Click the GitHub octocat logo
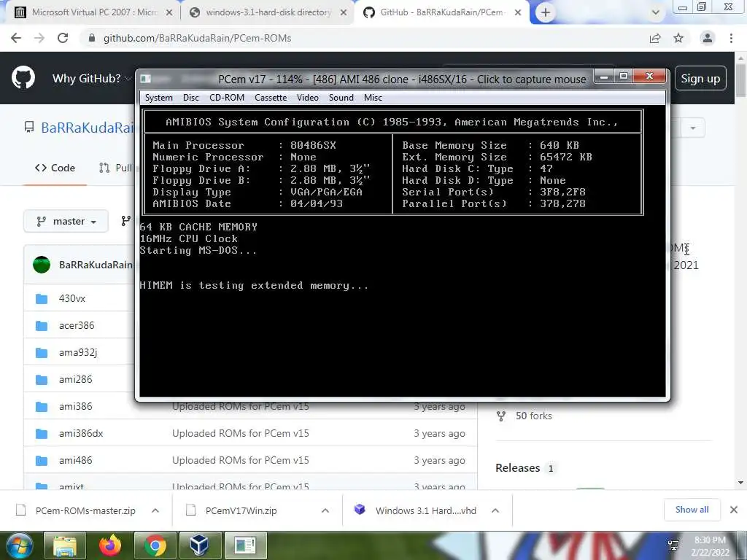This screenshot has height=560, width=747. tap(23, 77)
